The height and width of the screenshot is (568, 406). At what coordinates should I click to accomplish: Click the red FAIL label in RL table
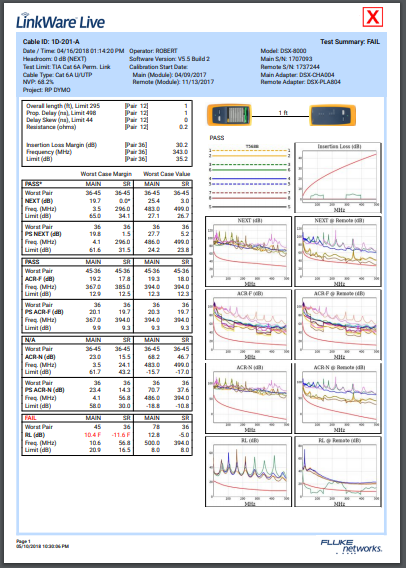(x=30, y=418)
